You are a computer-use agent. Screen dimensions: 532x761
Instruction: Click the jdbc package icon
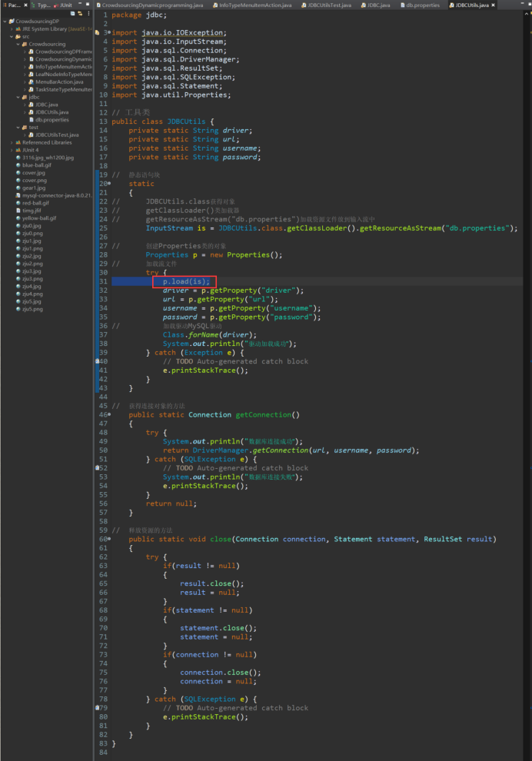(x=25, y=97)
